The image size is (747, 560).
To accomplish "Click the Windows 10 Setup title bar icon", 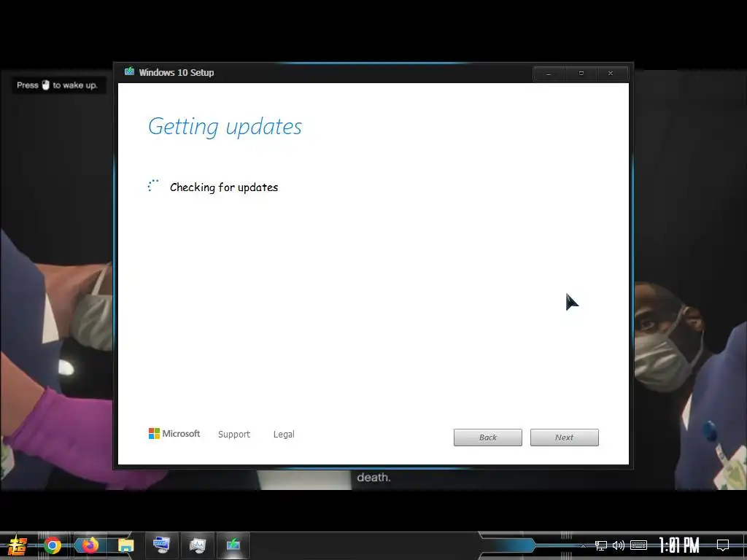I will click(x=129, y=72).
